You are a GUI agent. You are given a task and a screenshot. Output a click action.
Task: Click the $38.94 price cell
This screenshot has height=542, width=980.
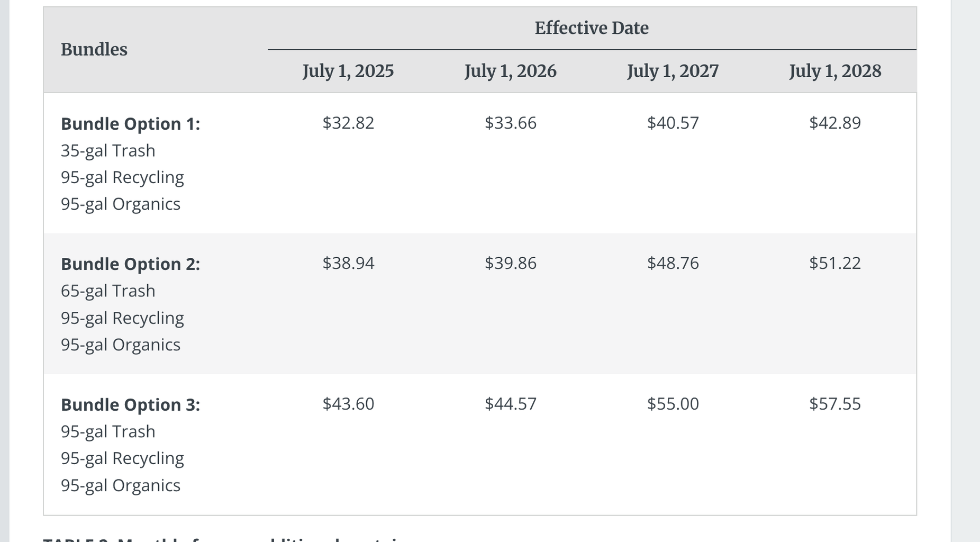tap(348, 263)
